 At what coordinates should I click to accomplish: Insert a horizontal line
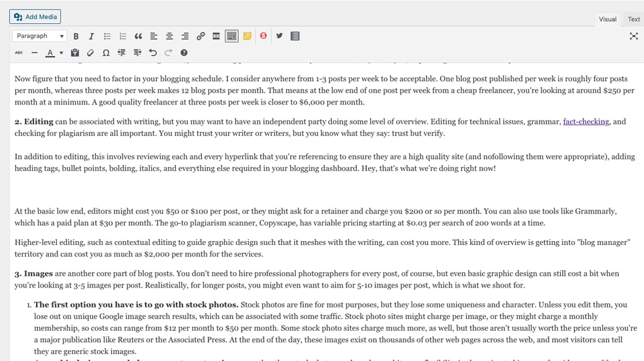[x=35, y=53]
